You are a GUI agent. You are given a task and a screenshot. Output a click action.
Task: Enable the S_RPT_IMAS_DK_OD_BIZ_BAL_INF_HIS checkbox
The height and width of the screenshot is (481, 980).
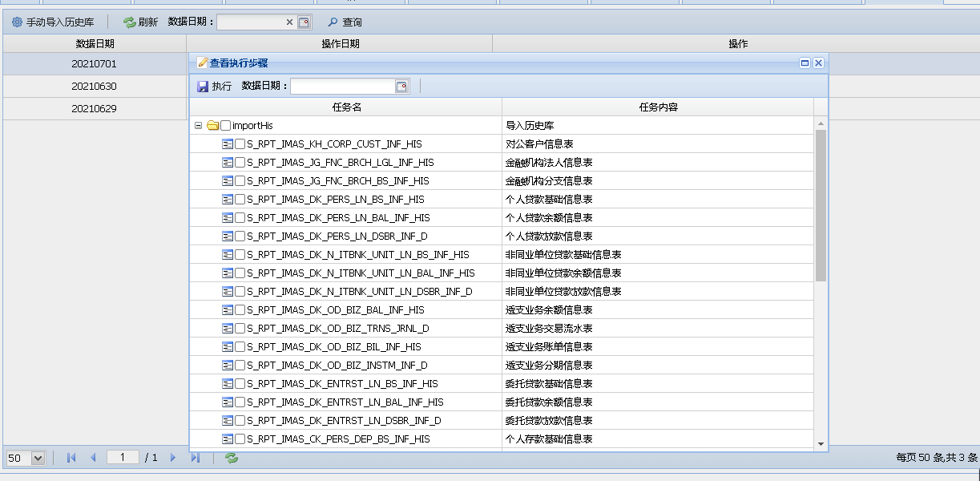point(240,310)
